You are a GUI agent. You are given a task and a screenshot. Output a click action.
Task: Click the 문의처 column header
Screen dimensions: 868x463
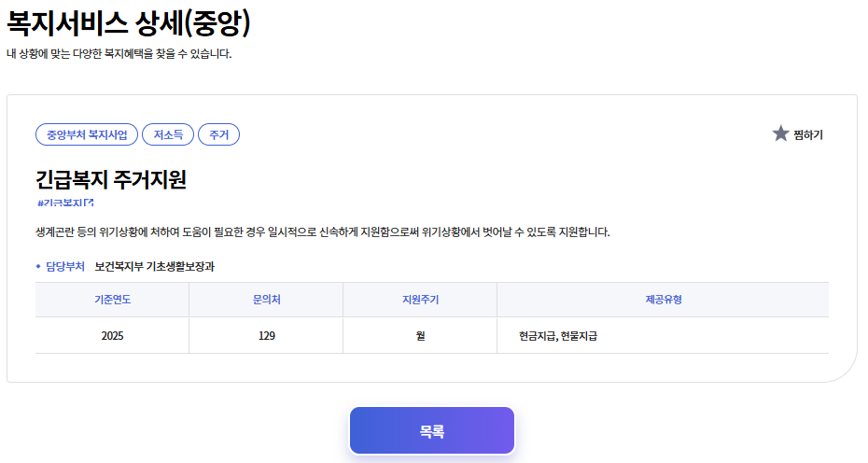[266, 300]
